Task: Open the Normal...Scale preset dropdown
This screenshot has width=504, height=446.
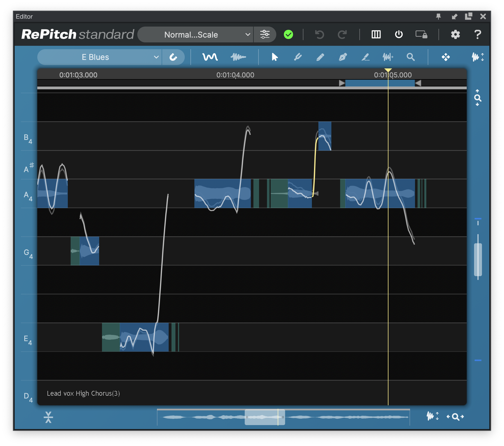Action: [195, 34]
